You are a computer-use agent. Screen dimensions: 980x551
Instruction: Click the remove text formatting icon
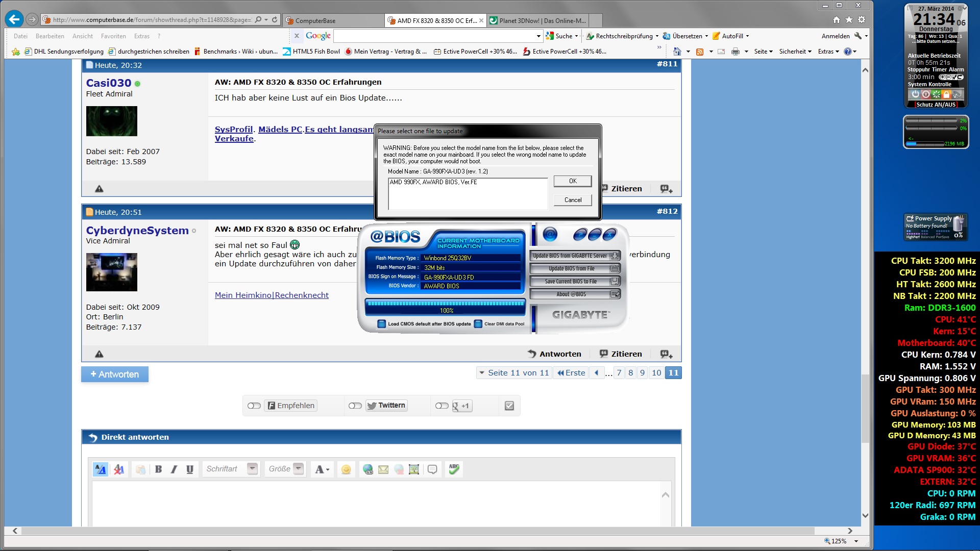pyautogui.click(x=119, y=469)
